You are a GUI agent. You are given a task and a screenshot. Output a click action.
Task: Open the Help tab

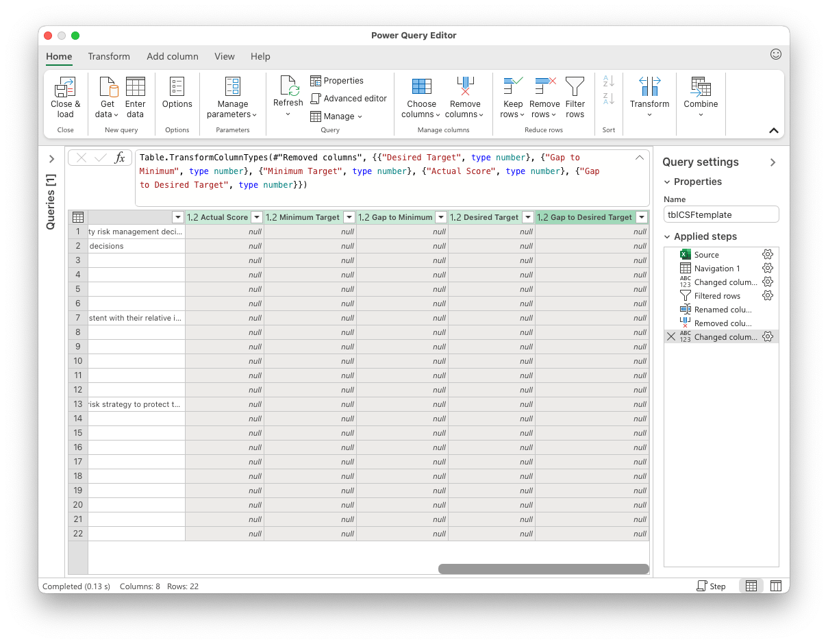pos(260,56)
